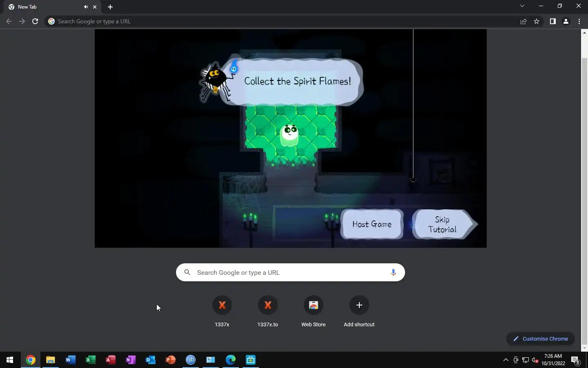The image size is (588, 368).
Task: Open the 1337x shortcut
Action: 222,312
